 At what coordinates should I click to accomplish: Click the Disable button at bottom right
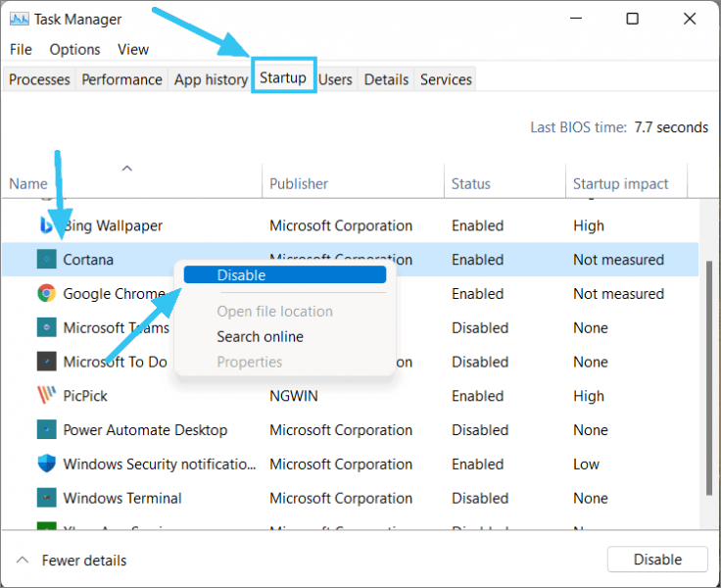[657, 559]
